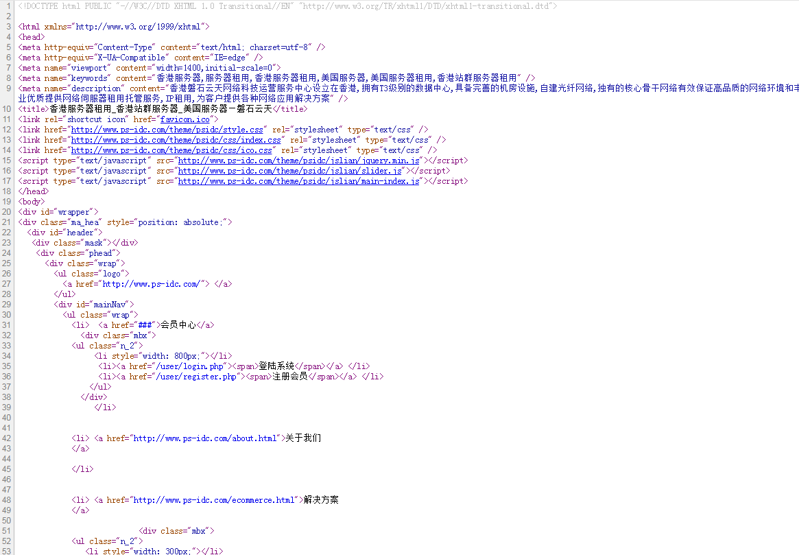Screen dimensions: 799x555
Task: Open the style.css stylesheet link
Action: click(167, 129)
